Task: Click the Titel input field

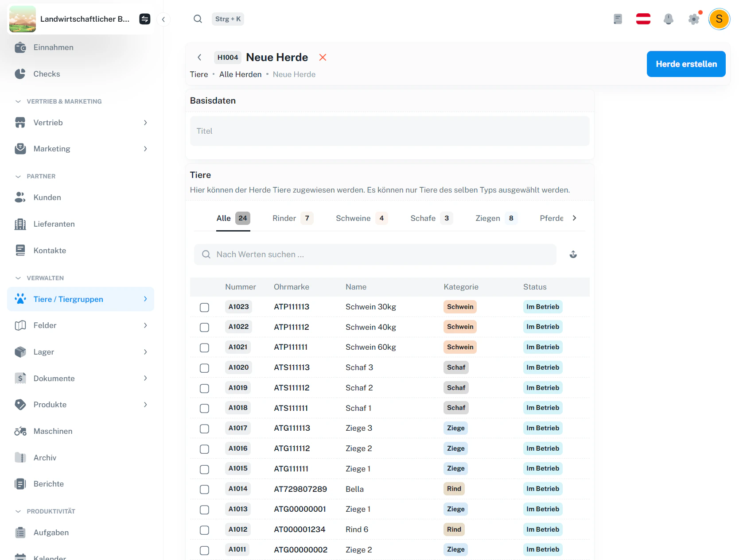Action: (x=390, y=131)
